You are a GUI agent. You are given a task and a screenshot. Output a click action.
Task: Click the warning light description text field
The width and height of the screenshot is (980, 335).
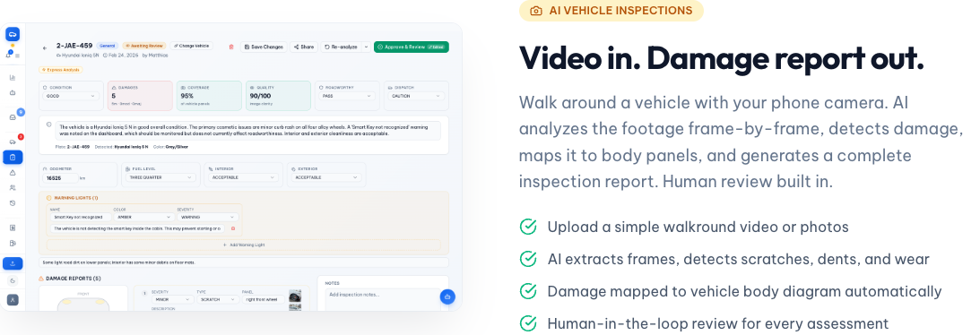point(137,228)
